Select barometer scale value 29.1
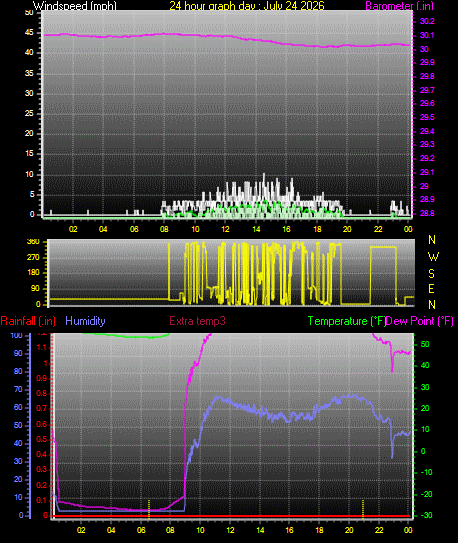The width and height of the screenshot is (458, 543). (427, 172)
